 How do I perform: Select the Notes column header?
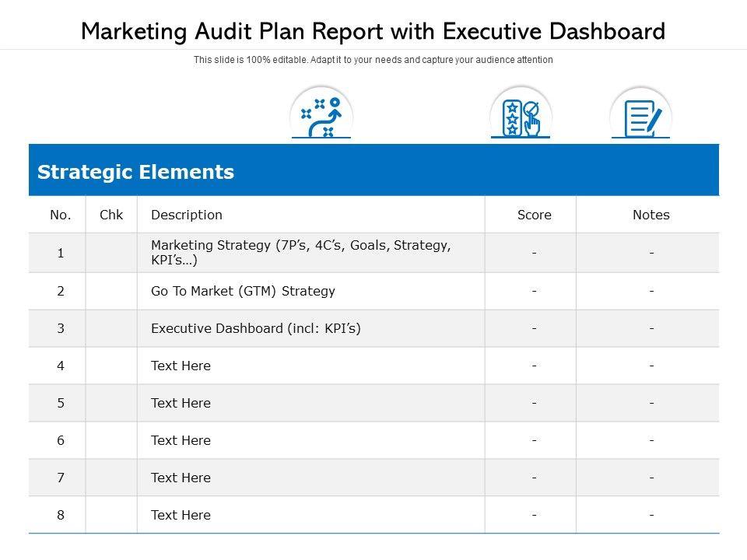tap(651, 215)
